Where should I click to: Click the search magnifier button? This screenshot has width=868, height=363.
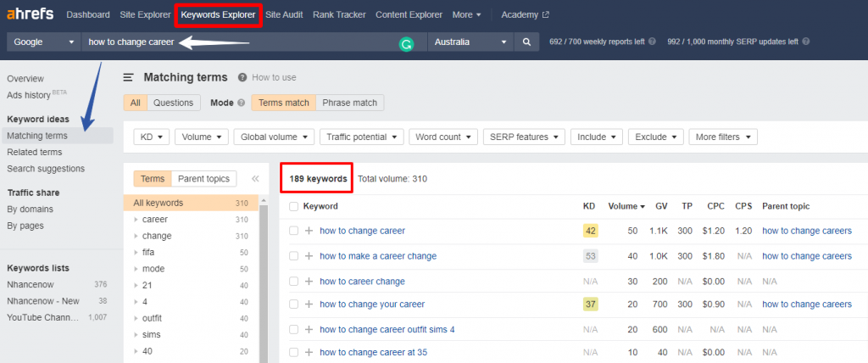(x=526, y=42)
